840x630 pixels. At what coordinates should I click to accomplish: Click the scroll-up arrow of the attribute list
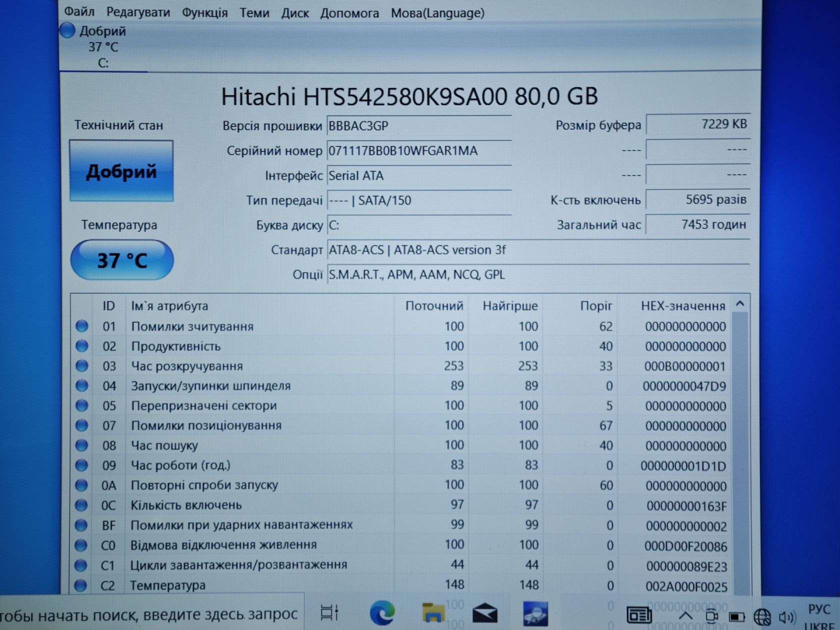[x=740, y=304]
